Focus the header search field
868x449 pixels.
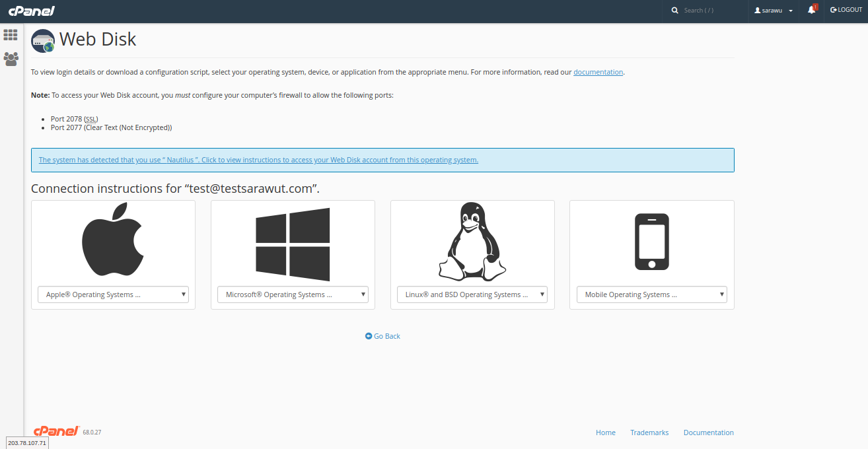pyautogui.click(x=704, y=11)
